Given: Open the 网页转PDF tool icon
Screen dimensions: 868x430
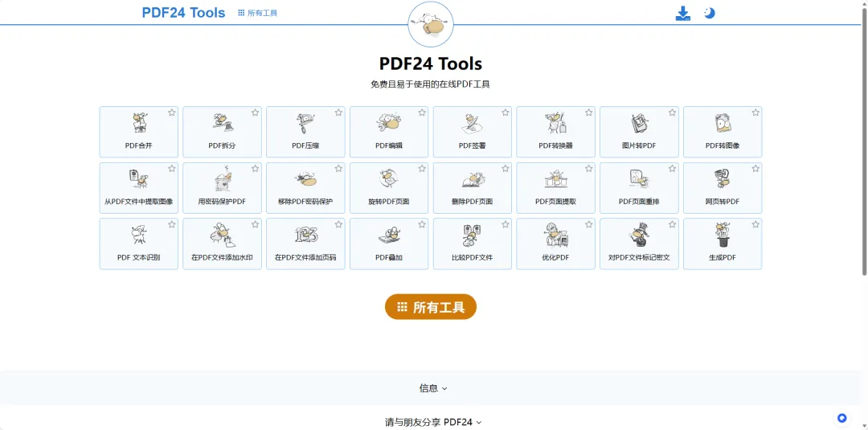Looking at the screenshot, I should pyautogui.click(x=723, y=178).
